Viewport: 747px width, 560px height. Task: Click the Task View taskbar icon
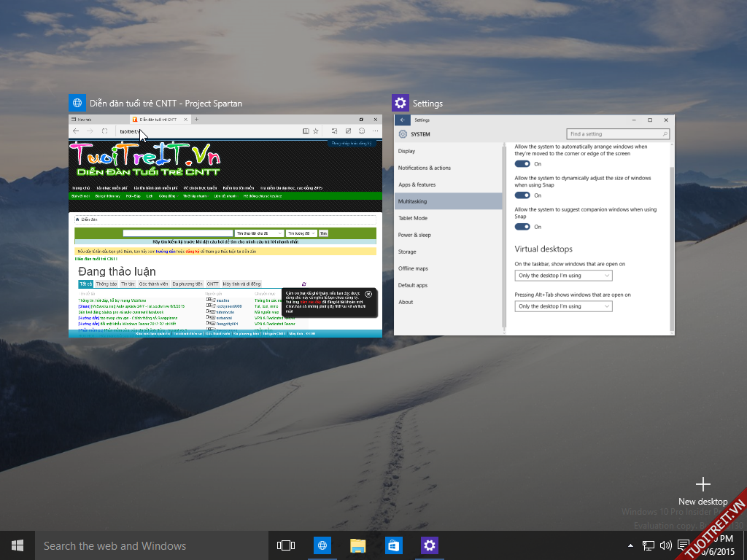point(286,545)
